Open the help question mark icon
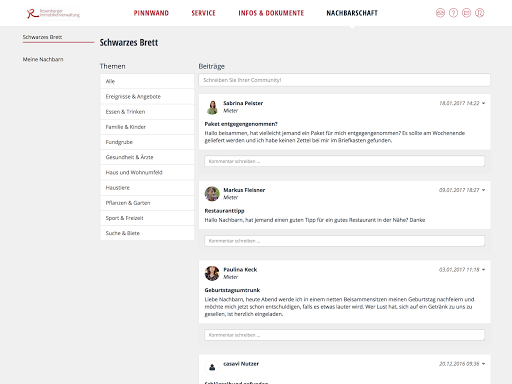Image resolution: width=512 pixels, height=384 pixels. tap(453, 13)
